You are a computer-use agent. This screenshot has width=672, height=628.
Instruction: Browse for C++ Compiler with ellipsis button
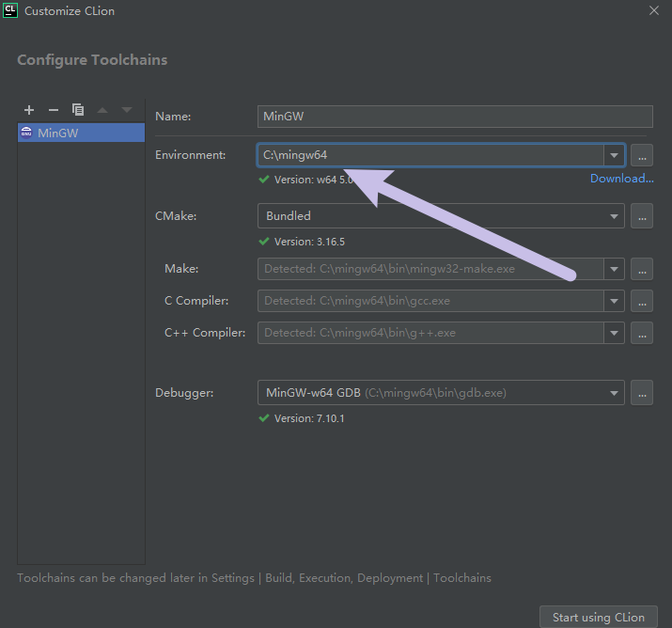[x=642, y=333]
